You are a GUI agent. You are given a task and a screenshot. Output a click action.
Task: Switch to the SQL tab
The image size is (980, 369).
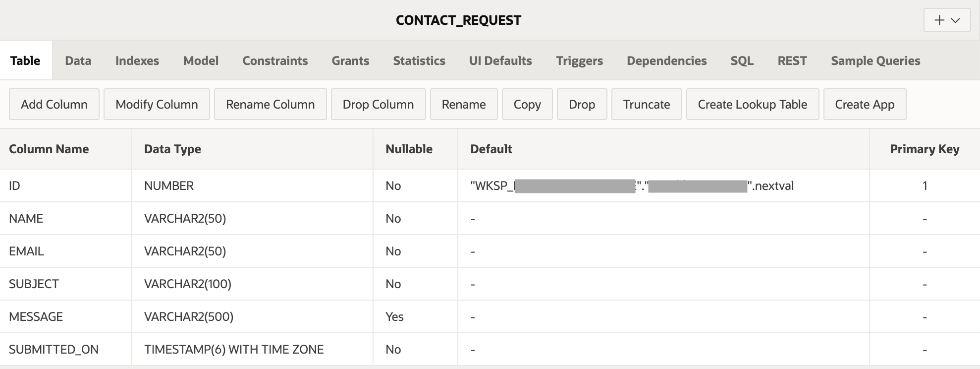742,61
